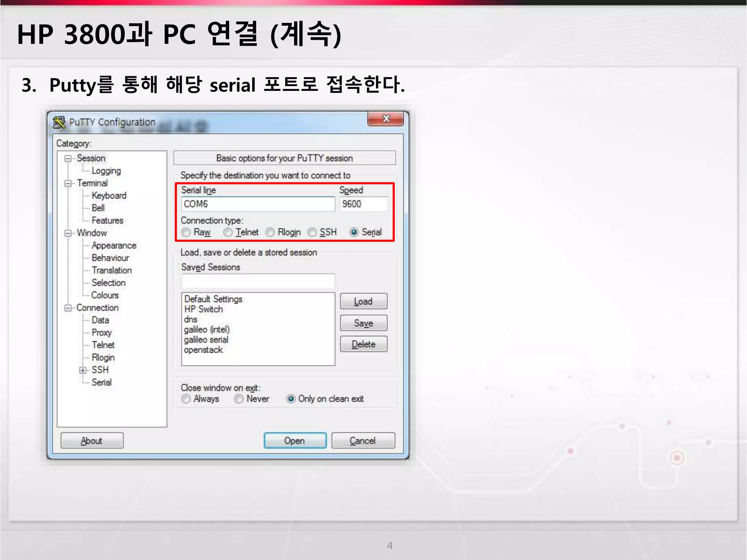Open the Bell settings category
747x560 pixels.
[98, 208]
